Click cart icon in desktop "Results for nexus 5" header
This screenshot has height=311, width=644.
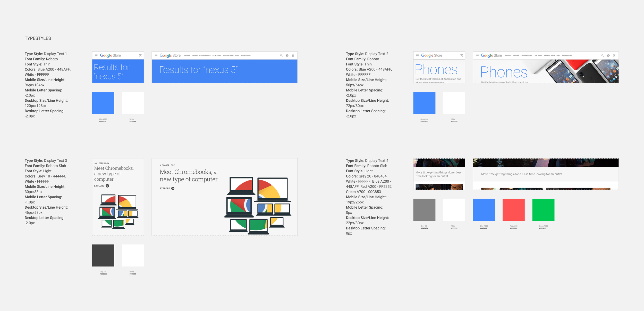click(293, 56)
